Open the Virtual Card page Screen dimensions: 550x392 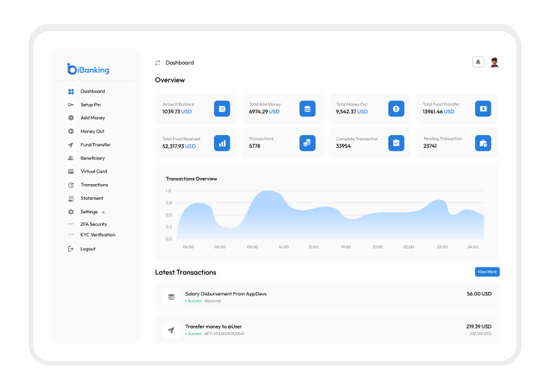(93, 171)
